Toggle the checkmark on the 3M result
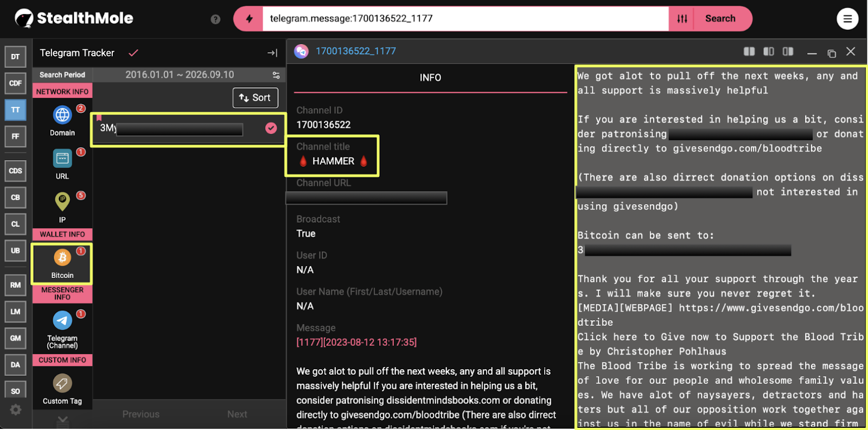Image resolution: width=868 pixels, height=430 pixels. pos(271,128)
